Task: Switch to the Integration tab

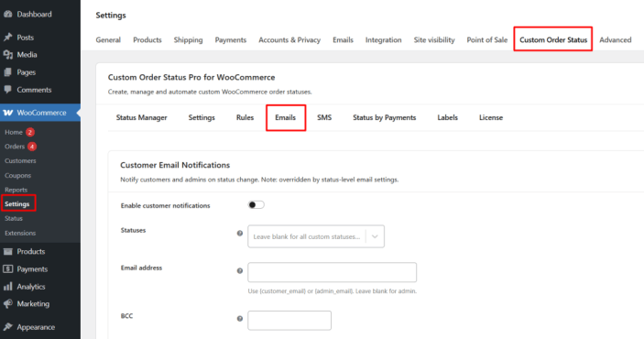Action: (384, 40)
